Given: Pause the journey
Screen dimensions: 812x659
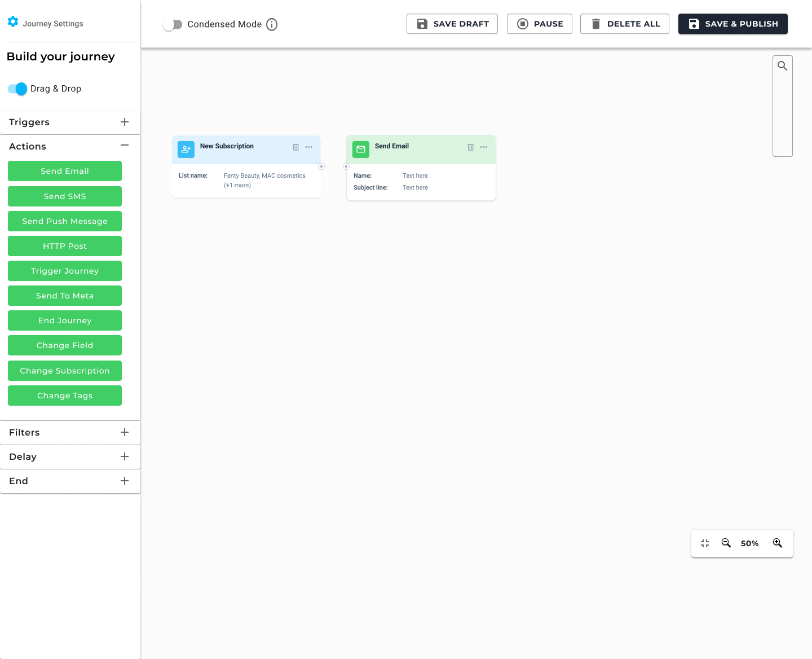Looking at the screenshot, I should coord(540,24).
